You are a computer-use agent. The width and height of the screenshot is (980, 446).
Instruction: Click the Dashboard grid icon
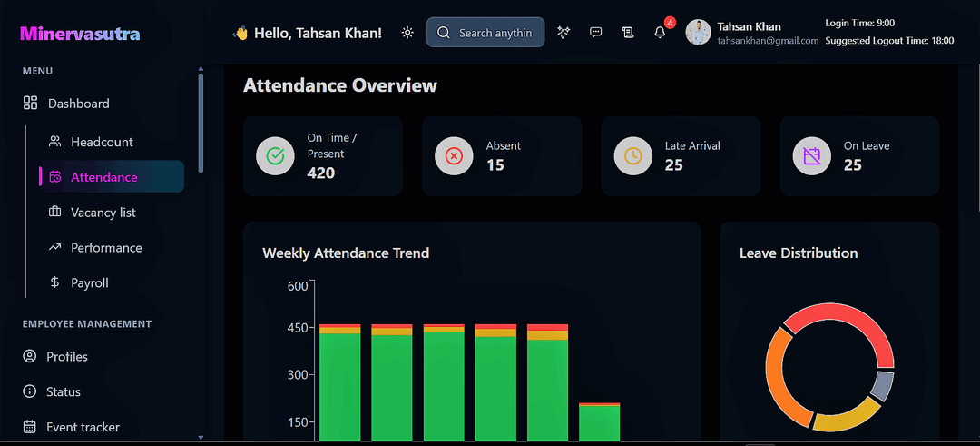pyautogui.click(x=31, y=104)
